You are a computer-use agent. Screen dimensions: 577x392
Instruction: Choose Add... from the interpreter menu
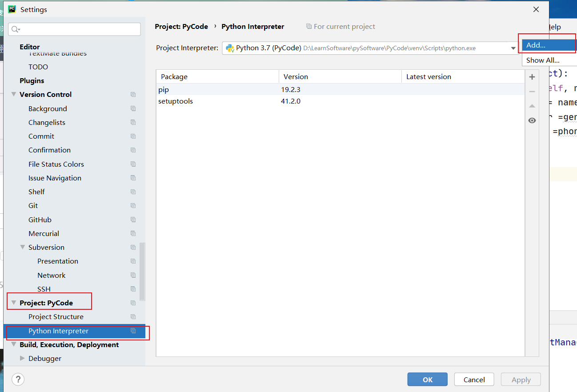pyautogui.click(x=549, y=45)
